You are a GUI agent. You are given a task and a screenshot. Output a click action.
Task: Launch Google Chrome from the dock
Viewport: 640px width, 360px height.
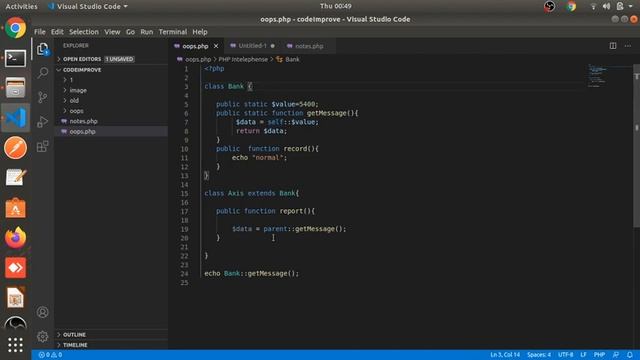(x=16, y=28)
